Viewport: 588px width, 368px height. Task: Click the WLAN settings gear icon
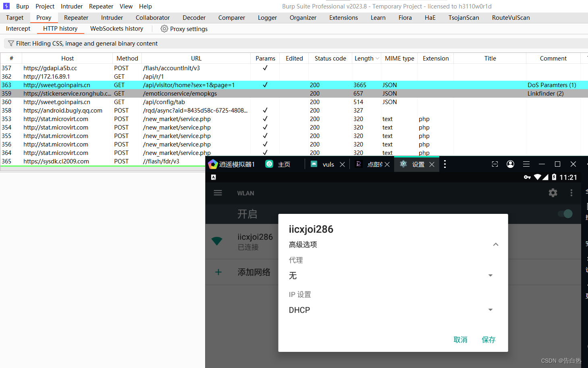[x=553, y=193]
